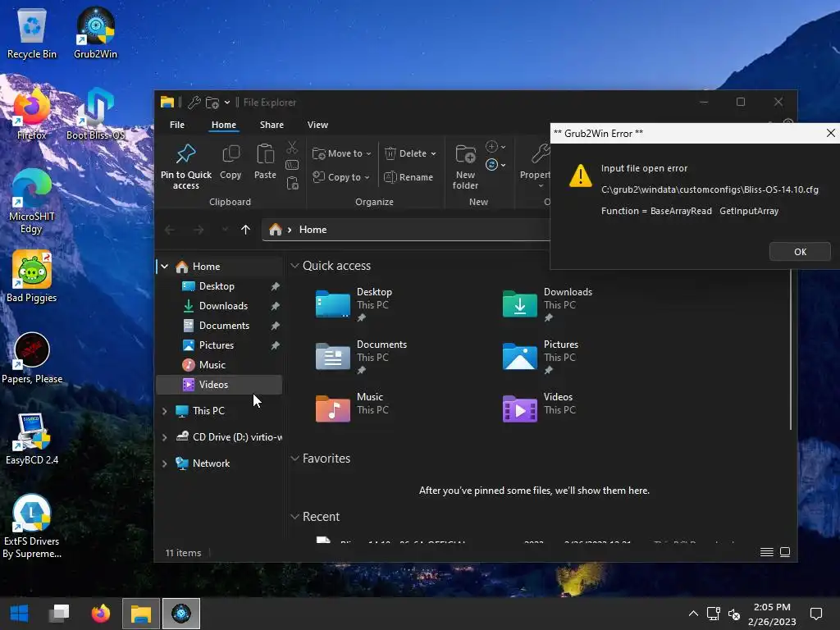Click the quick access New folder icon
This screenshot has width=840, height=630.
212,103
